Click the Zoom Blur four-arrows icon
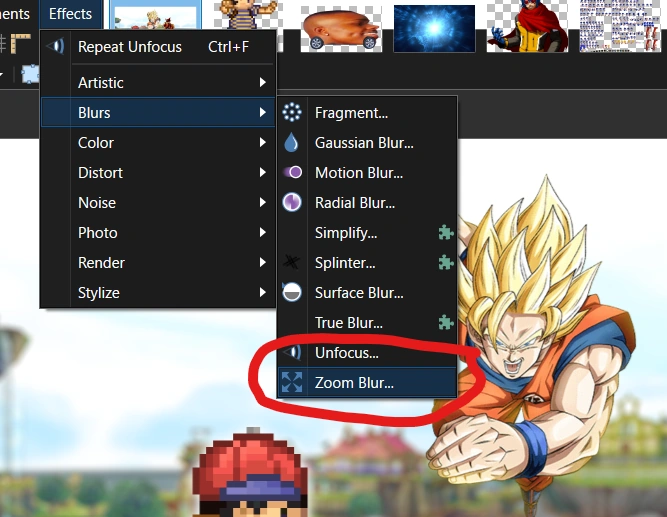Viewport: 667px width, 517px height. pyautogui.click(x=292, y=382)
